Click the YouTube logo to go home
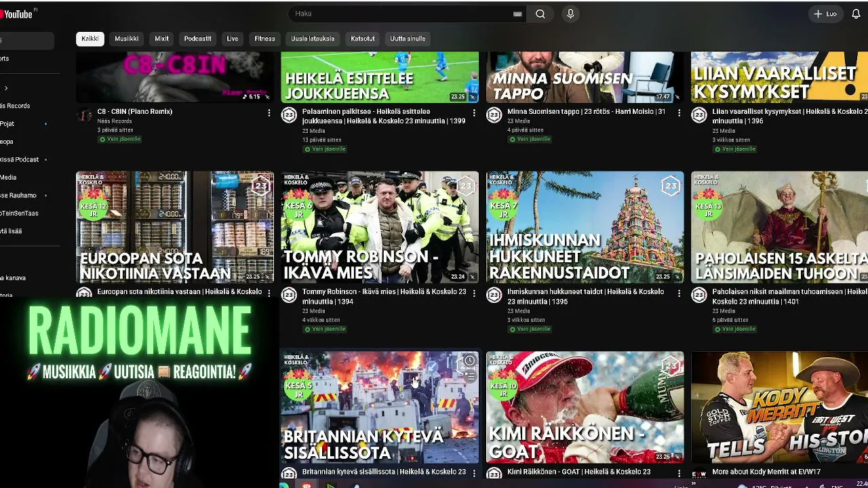This screenshot has height=488, width=868. [x=16, y=14]
